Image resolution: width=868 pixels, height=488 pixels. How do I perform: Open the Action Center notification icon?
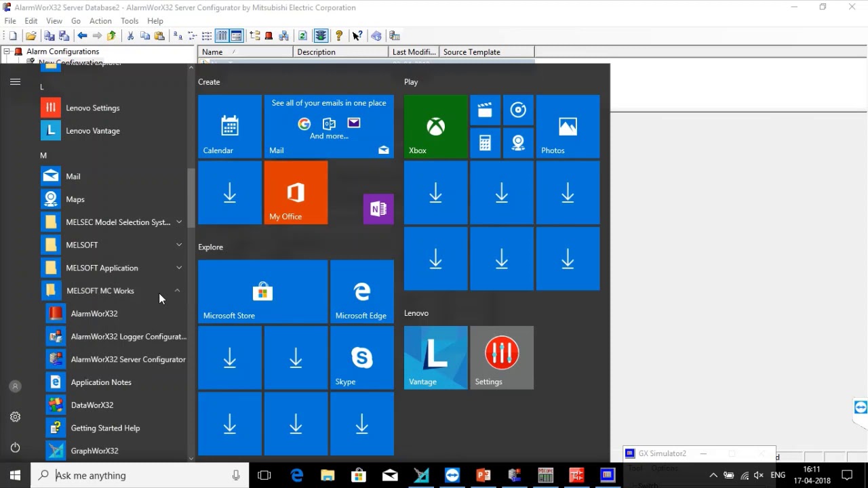pos(847,476)
